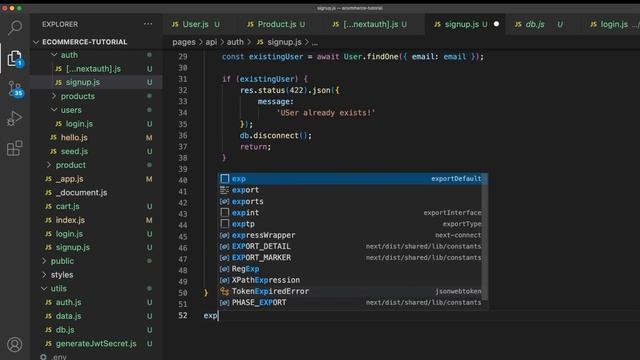Choose 'RegExp' suggestion

click(x=350, y=269)
